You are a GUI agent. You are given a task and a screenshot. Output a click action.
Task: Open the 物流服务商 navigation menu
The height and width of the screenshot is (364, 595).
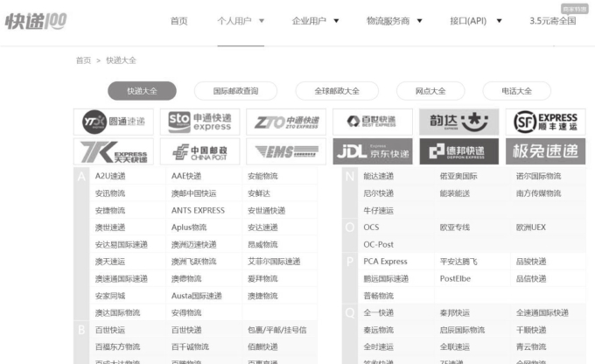coord(388,21)
